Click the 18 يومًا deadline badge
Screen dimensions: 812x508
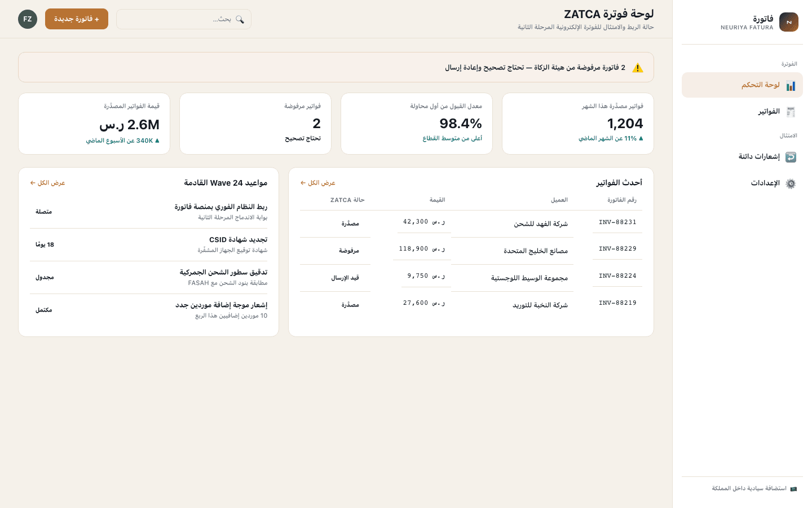pos(45,244)
